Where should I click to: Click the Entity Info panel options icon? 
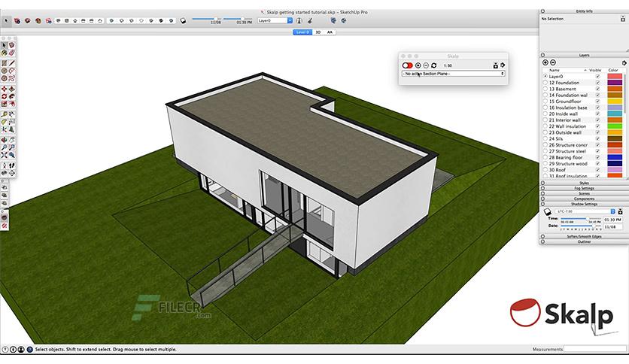[x=623, y=19]
